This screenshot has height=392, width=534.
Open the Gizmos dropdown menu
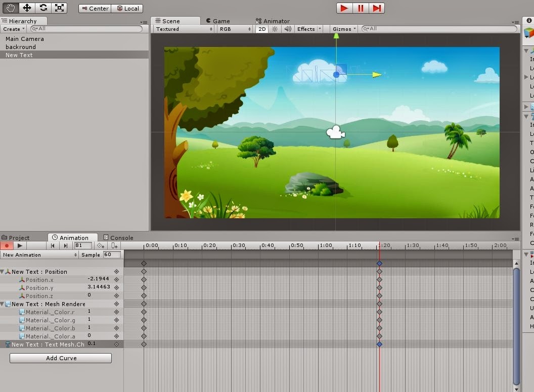tap(343, 29)
